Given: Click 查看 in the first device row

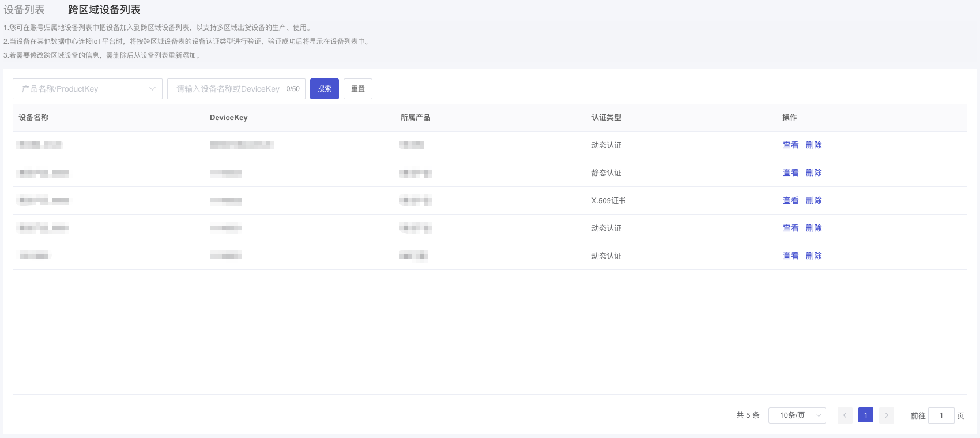Looking at the screenshot, I should coord(790,145).
